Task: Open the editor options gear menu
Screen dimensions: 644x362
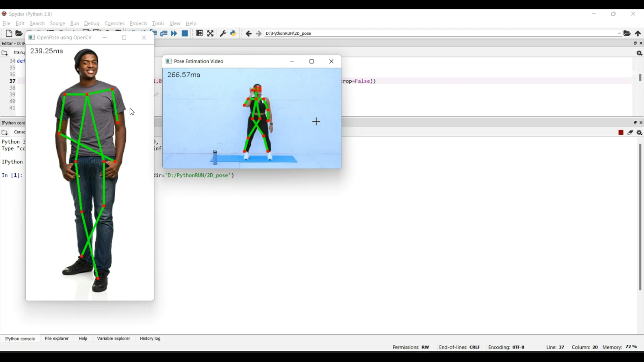Action: click(x=639, y=53)
